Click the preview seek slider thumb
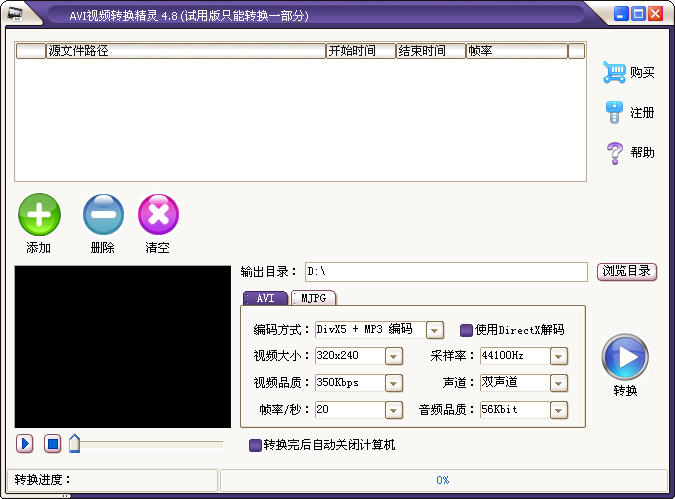Viewport: 675px width, 499px height. [74, 443]
